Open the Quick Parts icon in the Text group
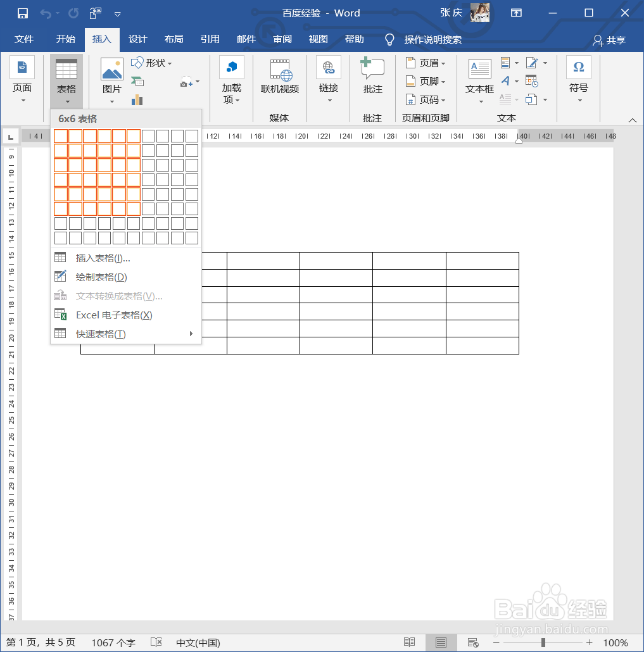 [510, 63]
